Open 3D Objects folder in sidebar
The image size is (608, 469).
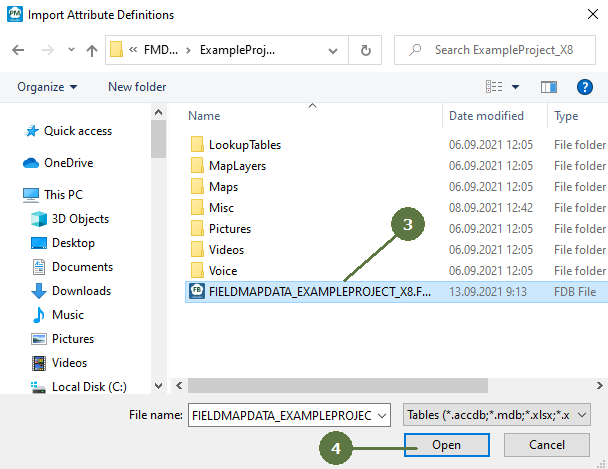(80, 219)
